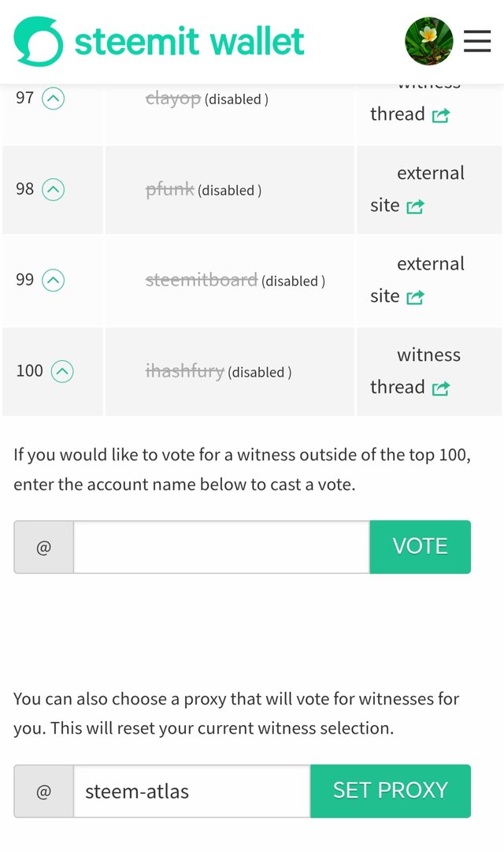
Task: Click the proxy field containing steem-atlas
Action: [x=191, y=791]
